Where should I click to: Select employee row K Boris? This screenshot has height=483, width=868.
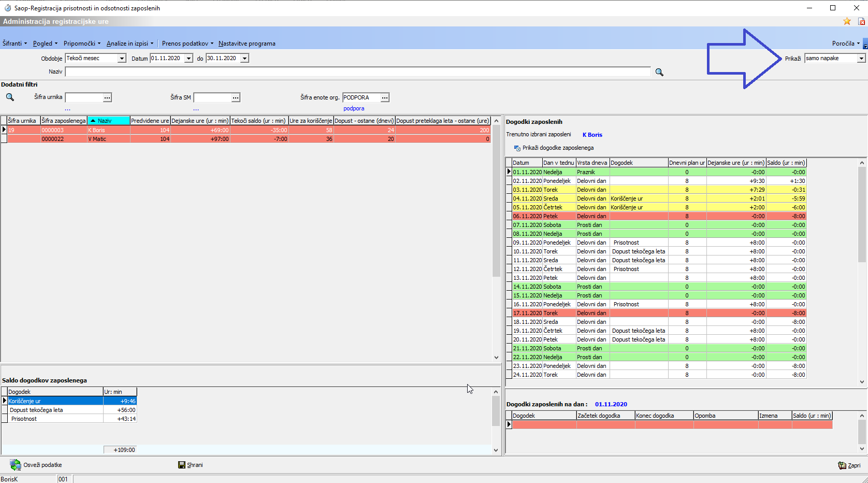pyautogui.click(x=249, y=130)
